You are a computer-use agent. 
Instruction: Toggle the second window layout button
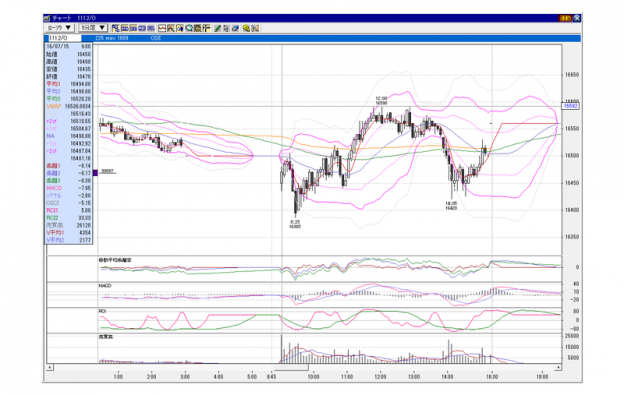125,28
